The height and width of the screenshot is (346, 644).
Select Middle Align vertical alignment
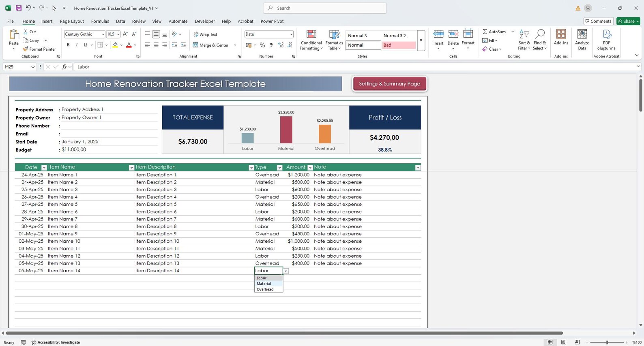coord(156,34)
